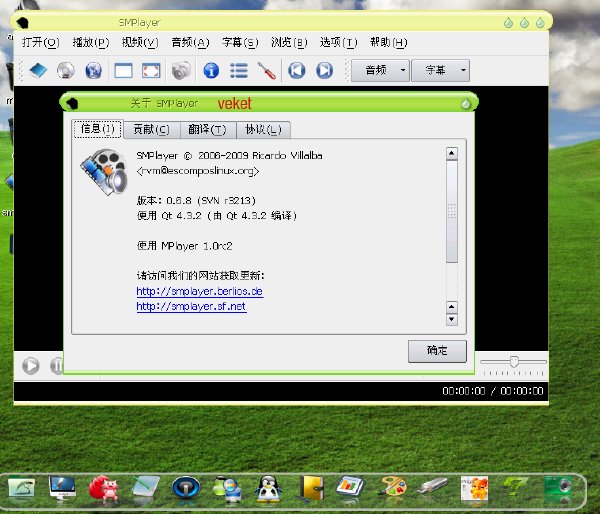Open the 帮助(H) menu
The height and width of the screenshot is (514, 600).
[x=388, y=42]
